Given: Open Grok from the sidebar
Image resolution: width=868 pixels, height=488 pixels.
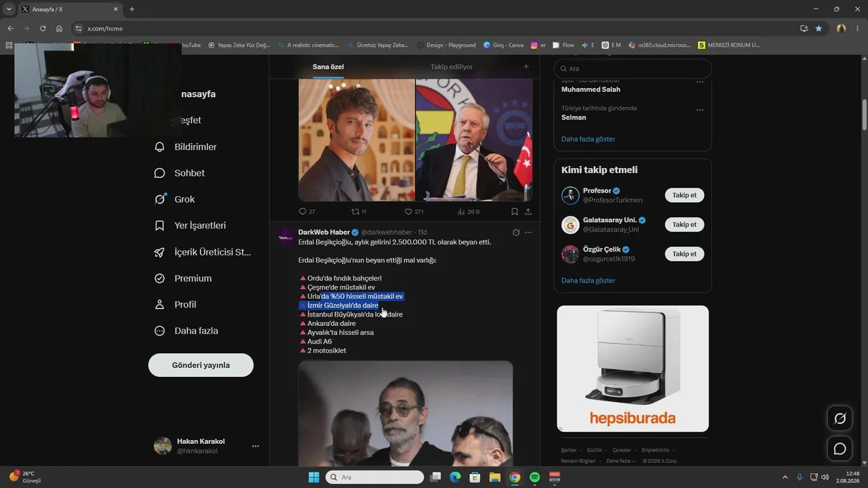Looking at the screenshot, I should (x=175, y=199).
